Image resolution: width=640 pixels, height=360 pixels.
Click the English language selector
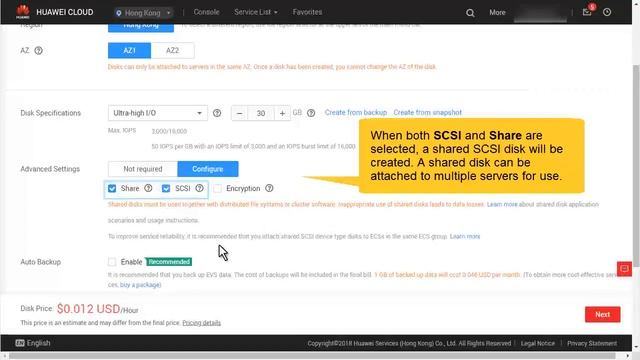[x=33, y=343]
